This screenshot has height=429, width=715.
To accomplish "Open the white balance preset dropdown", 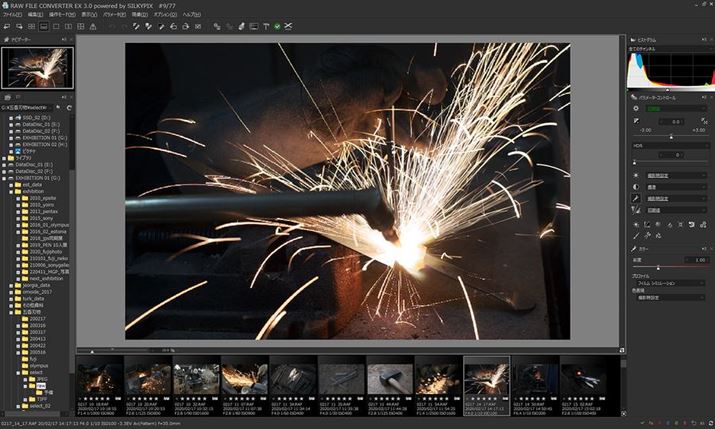I will tap(677, 176).
